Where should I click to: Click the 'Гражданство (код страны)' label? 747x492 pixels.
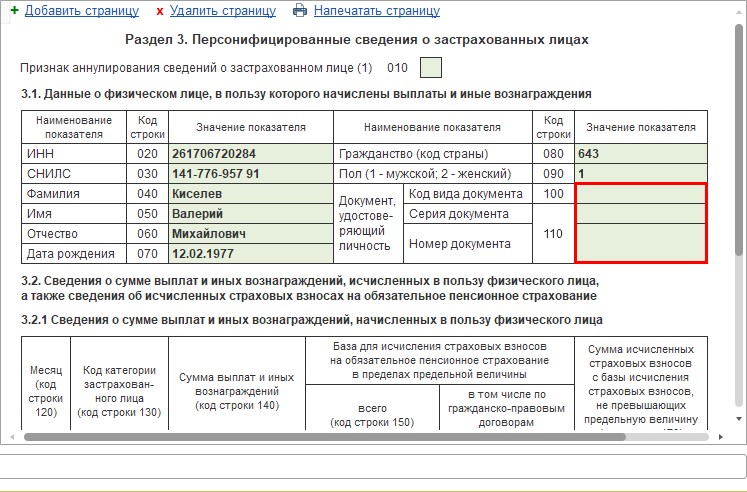pyautogui.click(x=414, y=154)
